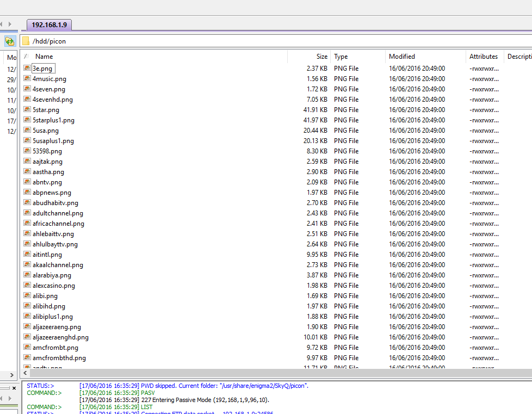Click the file name amcfrombt.png
The image size is (532, 414).
point(55,348)
